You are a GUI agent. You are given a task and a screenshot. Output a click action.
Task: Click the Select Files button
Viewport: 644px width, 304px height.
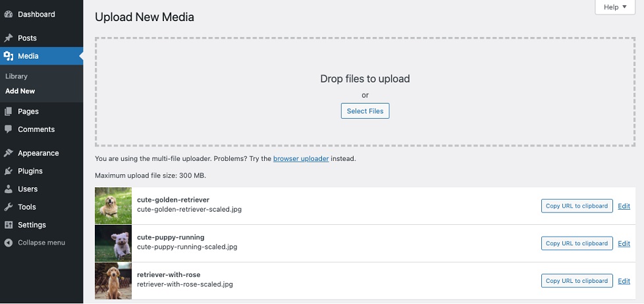365,111
